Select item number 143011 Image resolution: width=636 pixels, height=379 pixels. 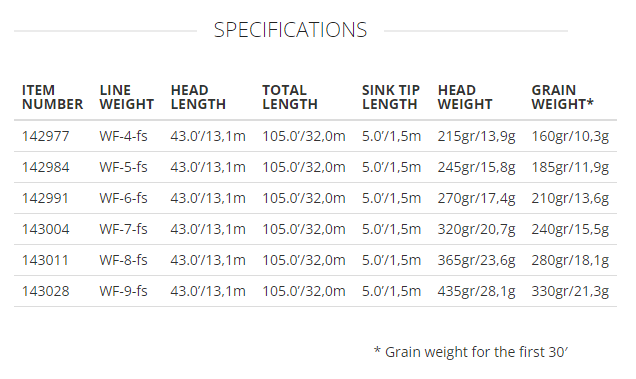45,260
